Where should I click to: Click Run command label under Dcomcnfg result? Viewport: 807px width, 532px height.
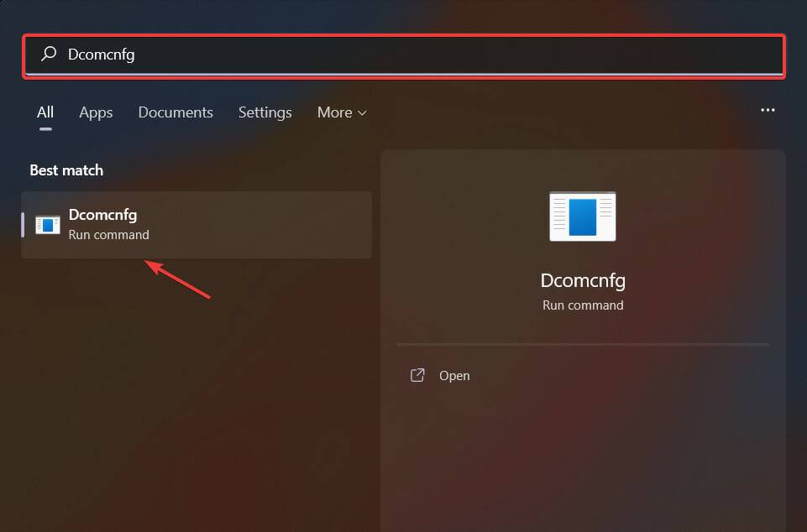click(108, 234)
